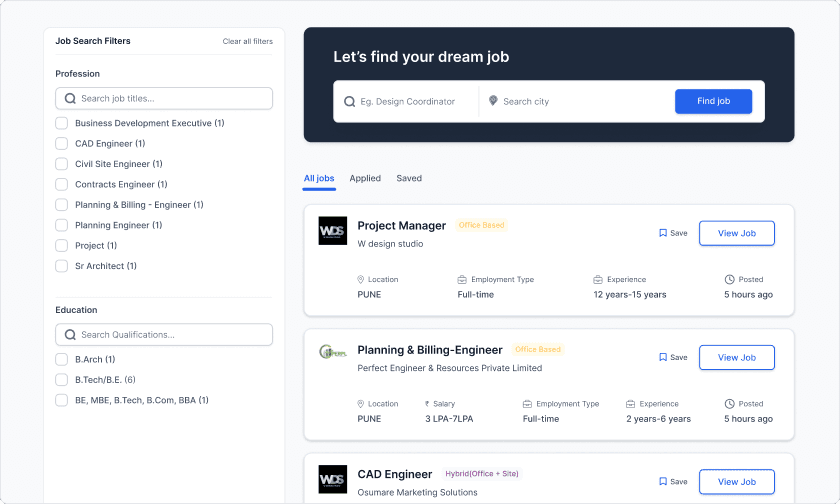Click the rupee Salary icon in Planning & Billing-Engineer card

[427, 404]
